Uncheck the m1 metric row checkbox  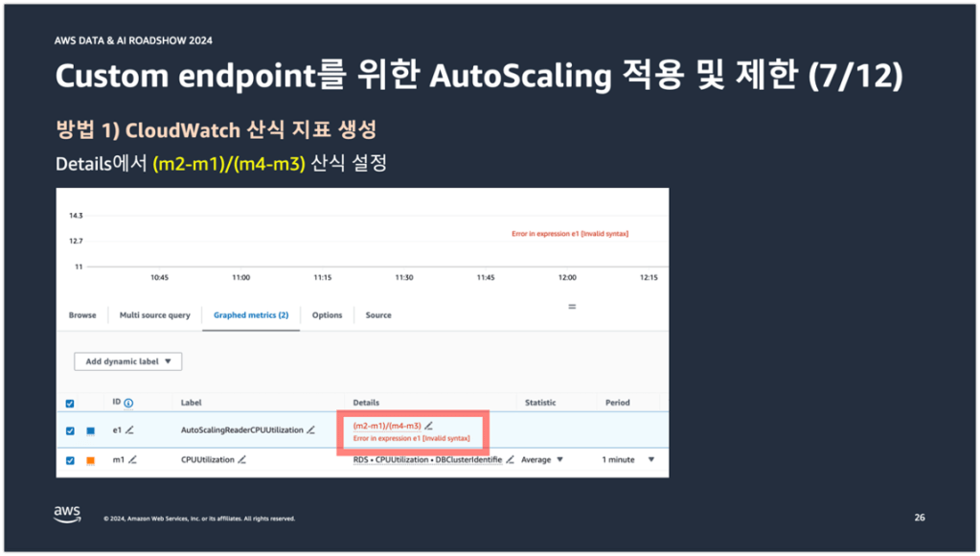(x=69, y=460)
